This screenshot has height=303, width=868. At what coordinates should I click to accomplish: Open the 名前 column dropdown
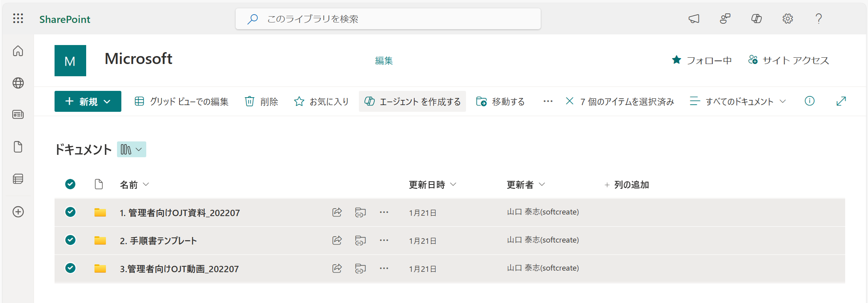(x=134, y=184)
